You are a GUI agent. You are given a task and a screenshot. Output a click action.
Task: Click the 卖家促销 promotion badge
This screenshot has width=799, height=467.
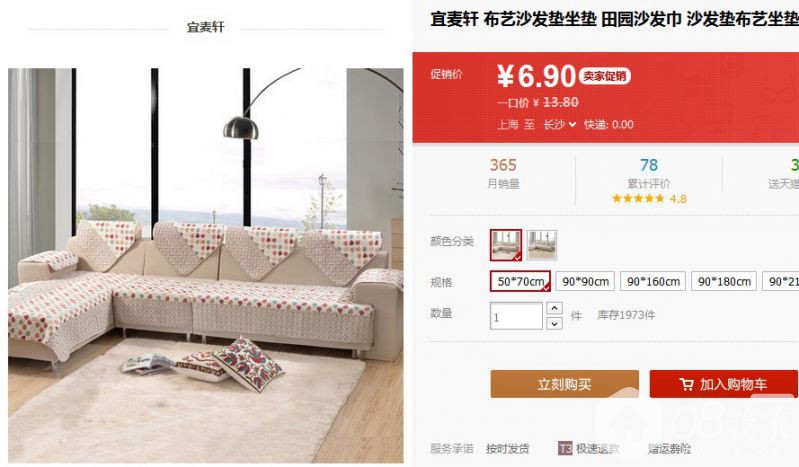pyautogui.click(x=604, y=76)
